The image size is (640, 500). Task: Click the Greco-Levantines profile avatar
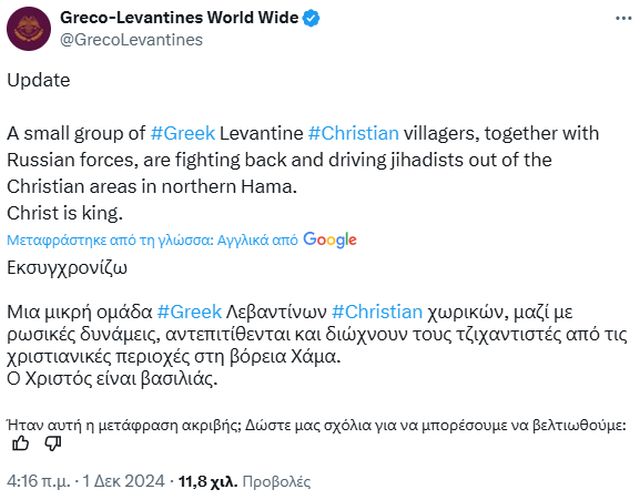[x=29, y=28]
